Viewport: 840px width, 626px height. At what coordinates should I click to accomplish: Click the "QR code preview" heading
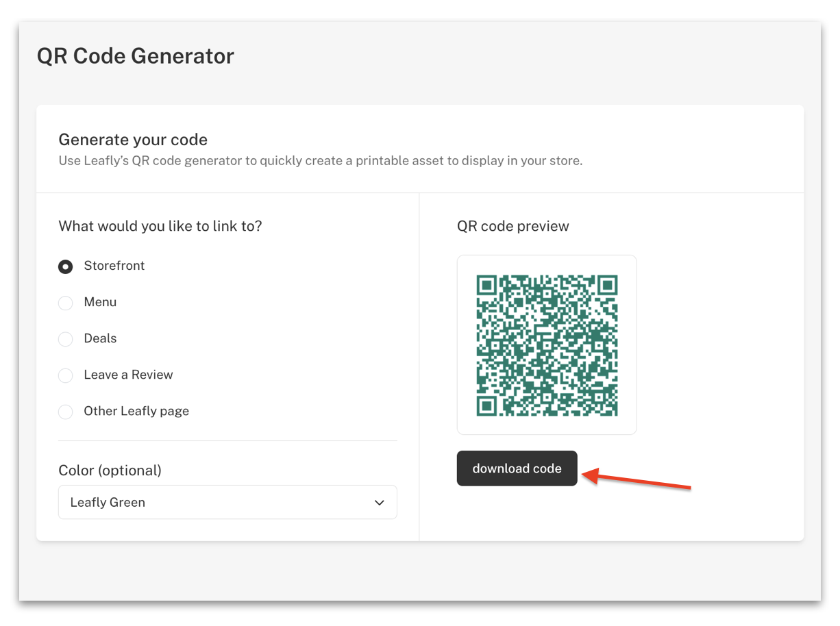pyautogui.click(x=513, y=226)
